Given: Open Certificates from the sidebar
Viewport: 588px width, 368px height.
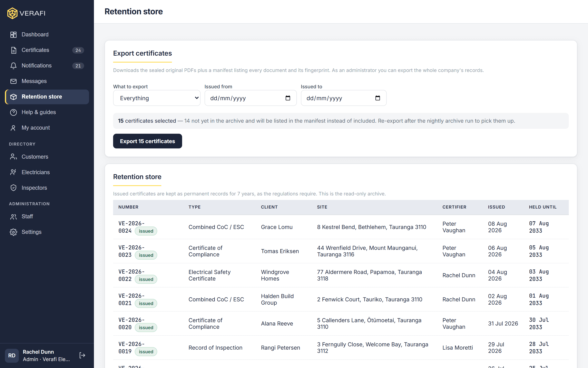Looking at the screenshot, I should [x=47, y=50].
